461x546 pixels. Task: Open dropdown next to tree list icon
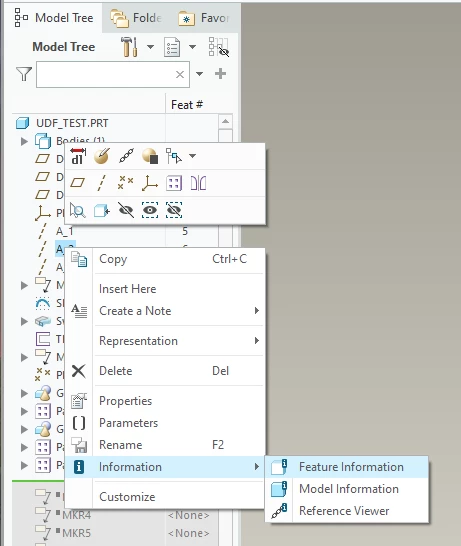point(192,47)
